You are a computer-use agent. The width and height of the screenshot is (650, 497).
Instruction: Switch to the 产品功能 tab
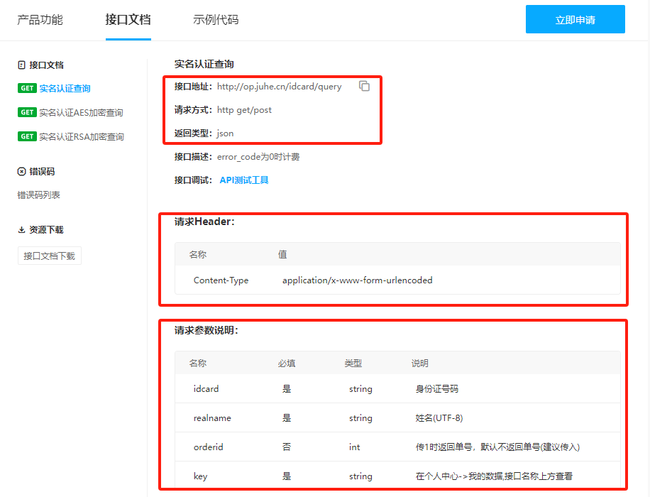[40, 19]
